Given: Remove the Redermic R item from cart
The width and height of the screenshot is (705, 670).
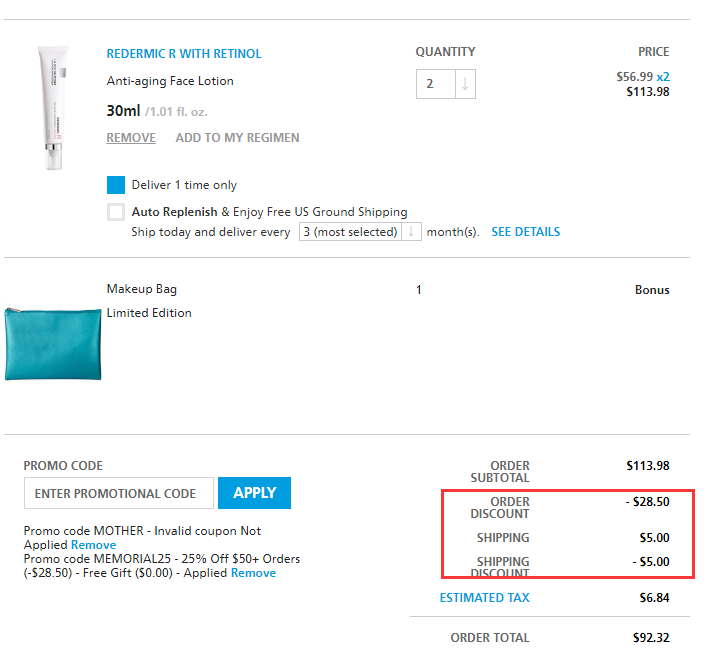Looking at the screenshot, I should click(x=131, y=138).
